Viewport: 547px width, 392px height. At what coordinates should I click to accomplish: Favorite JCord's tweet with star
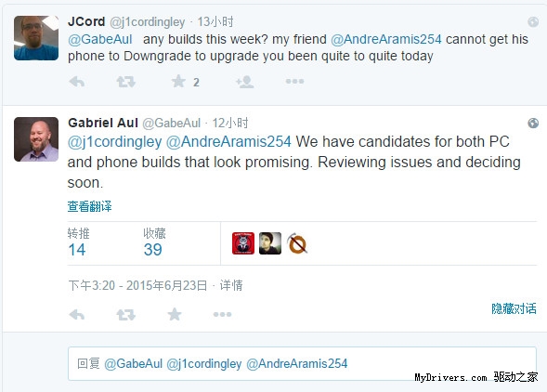(x=178, y=82)
